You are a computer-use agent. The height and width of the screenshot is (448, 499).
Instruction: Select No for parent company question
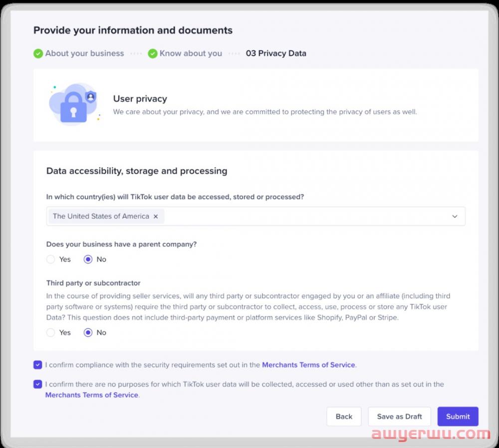coord(88,259)
